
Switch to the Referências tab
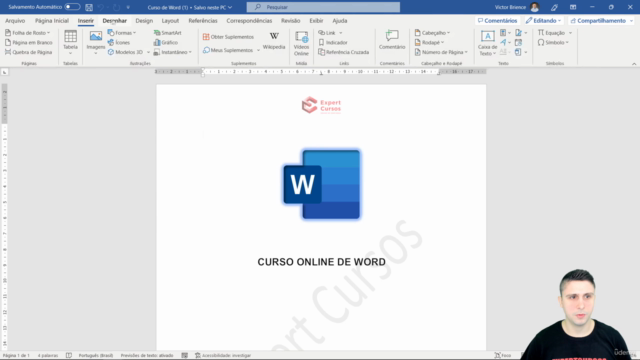(203, 21)
